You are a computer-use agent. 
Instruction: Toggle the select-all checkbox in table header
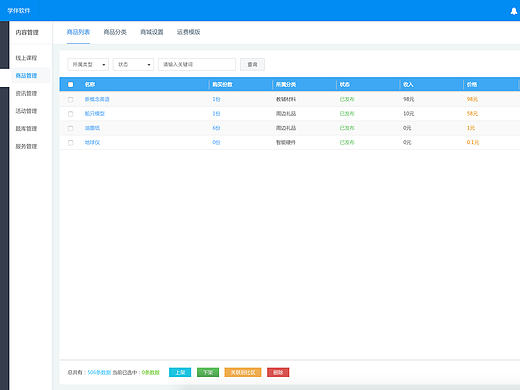pyautogui.click(x=71, y=84)
